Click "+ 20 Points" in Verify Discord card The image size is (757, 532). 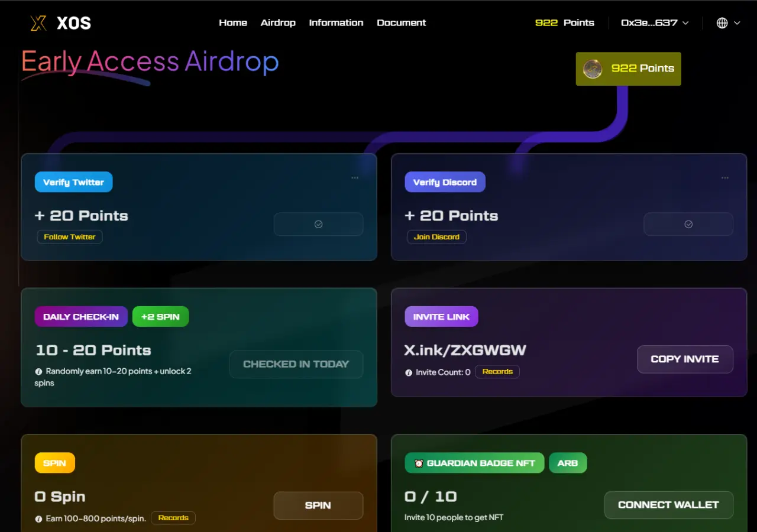451,216
